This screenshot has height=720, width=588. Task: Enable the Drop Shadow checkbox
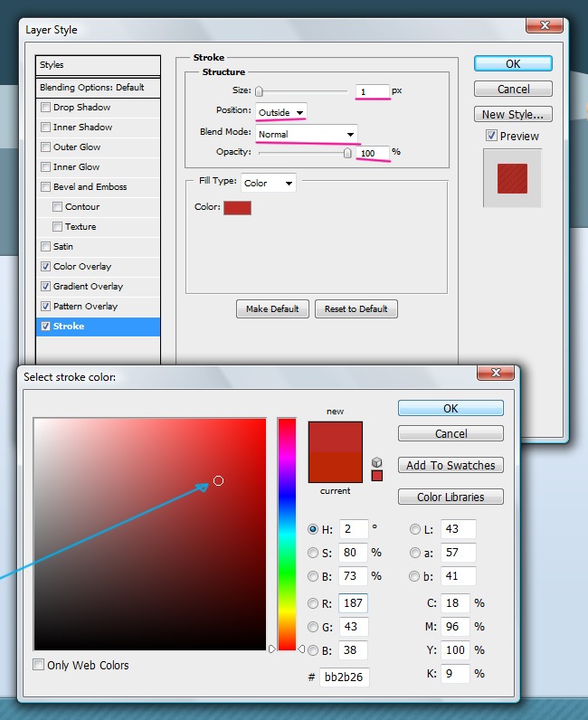(x=46, y=108)
